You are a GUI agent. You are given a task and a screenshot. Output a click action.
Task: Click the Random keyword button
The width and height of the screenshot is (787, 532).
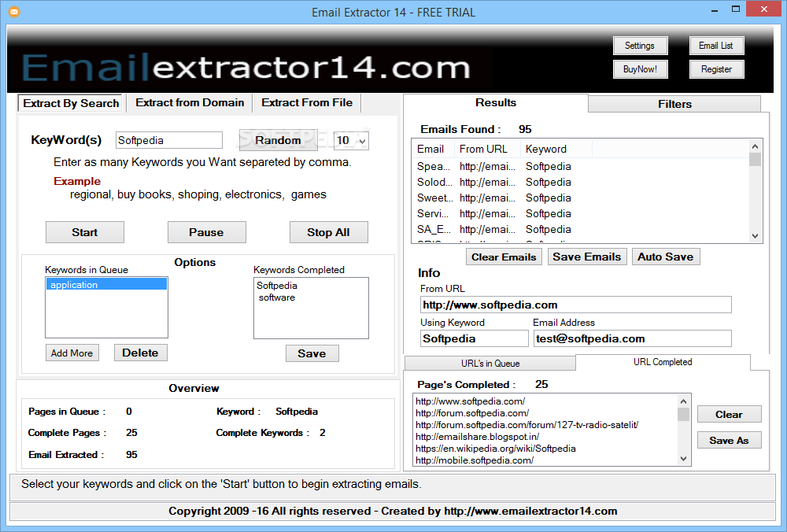click(278, 141)
